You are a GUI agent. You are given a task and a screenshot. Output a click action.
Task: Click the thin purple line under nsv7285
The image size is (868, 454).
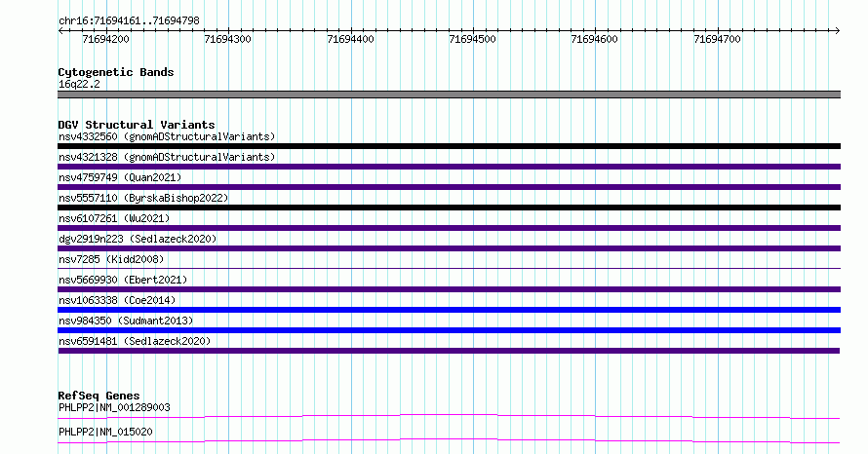pyautogui.click(x=449, y=269)
